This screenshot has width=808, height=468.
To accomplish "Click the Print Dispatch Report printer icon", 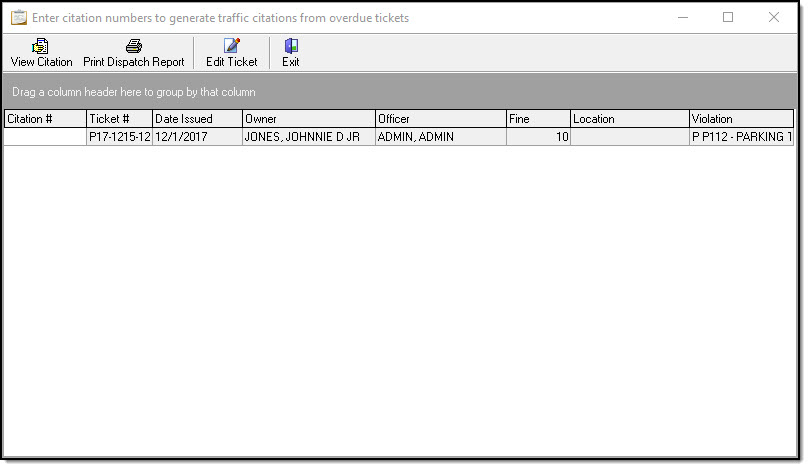I will click(x=133, y=46).
